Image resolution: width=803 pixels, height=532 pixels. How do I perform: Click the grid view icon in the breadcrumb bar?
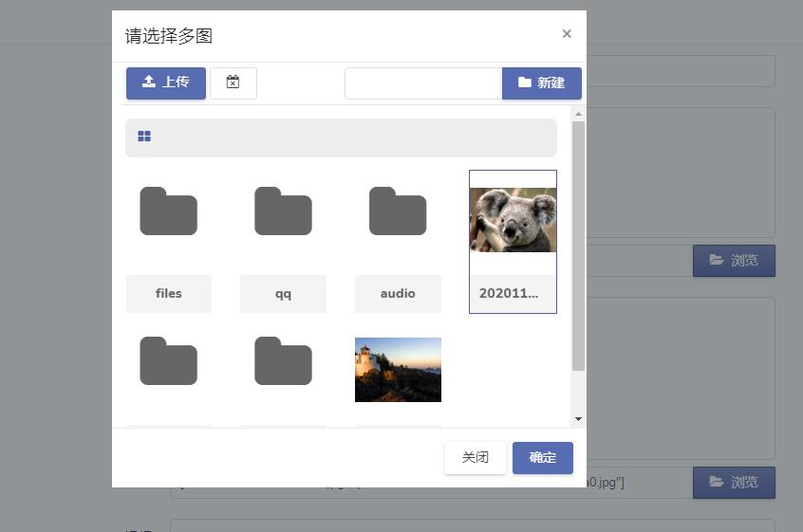[x=144, y=136]
